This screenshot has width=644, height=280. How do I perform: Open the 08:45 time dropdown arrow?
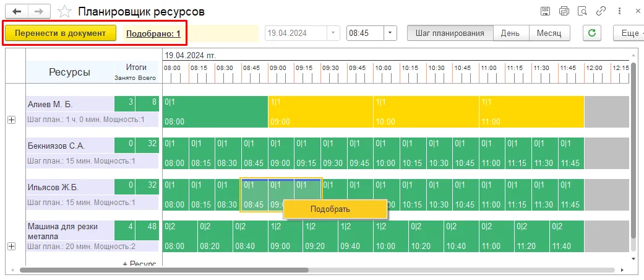(390, 33)
